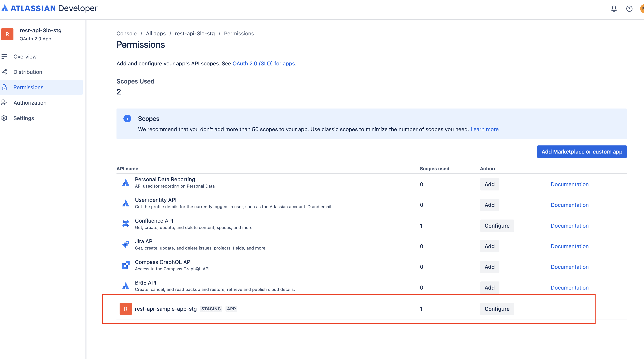Click the rest-api-3lo-stg app avatar in sidebar
This screenshot has width=644, height=359.
pyautogui.click(x=7, y=34)
